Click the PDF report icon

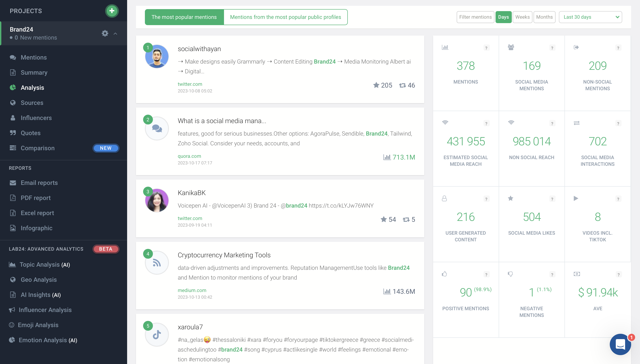point(13,198)
